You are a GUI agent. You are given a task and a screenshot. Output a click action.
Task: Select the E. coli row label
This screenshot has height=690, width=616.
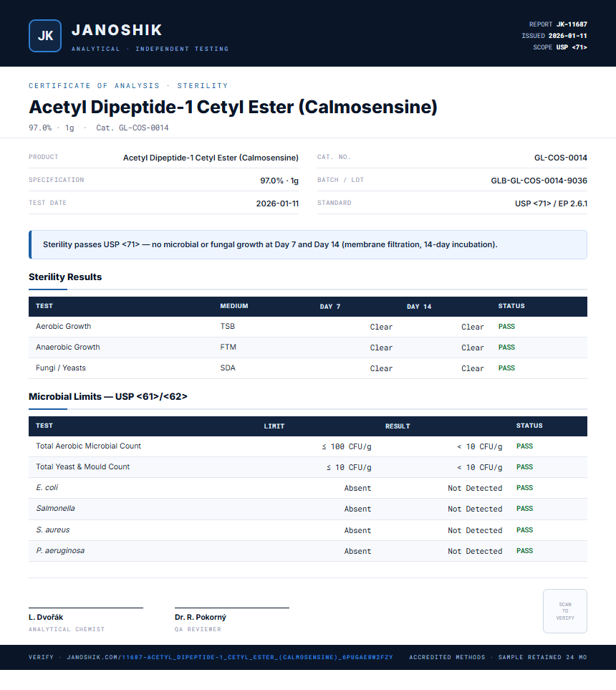(x=47, y=487)
